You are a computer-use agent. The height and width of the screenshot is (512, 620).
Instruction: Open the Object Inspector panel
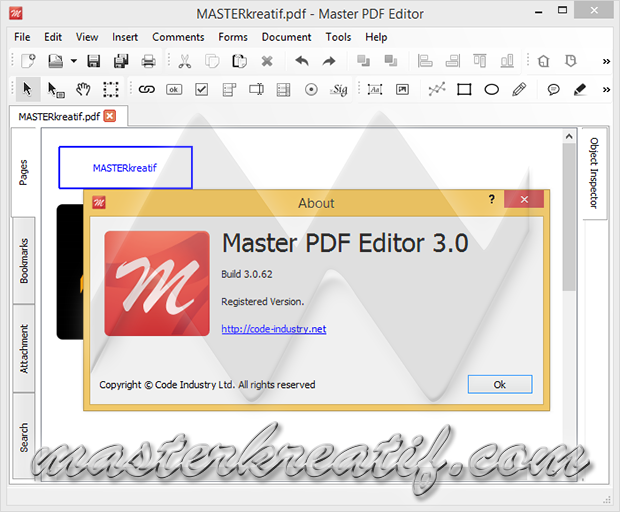(x=594, y=173)
